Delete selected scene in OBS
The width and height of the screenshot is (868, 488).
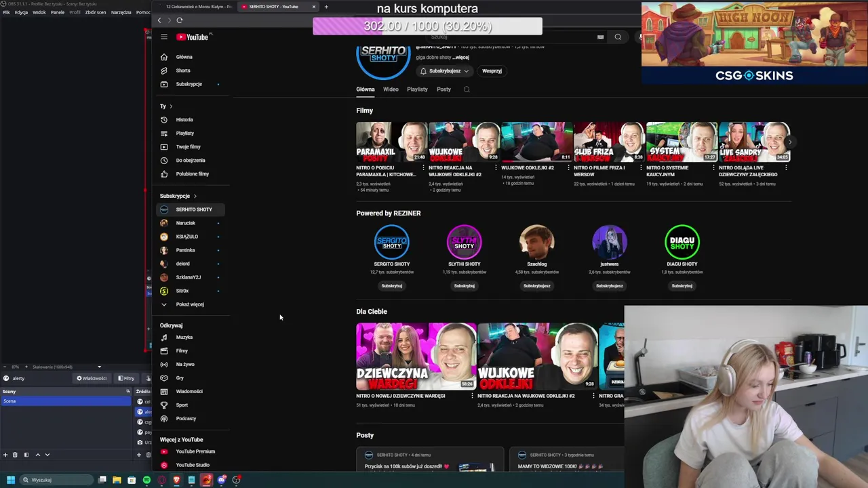pyautogui.click(x=16, y=455)
